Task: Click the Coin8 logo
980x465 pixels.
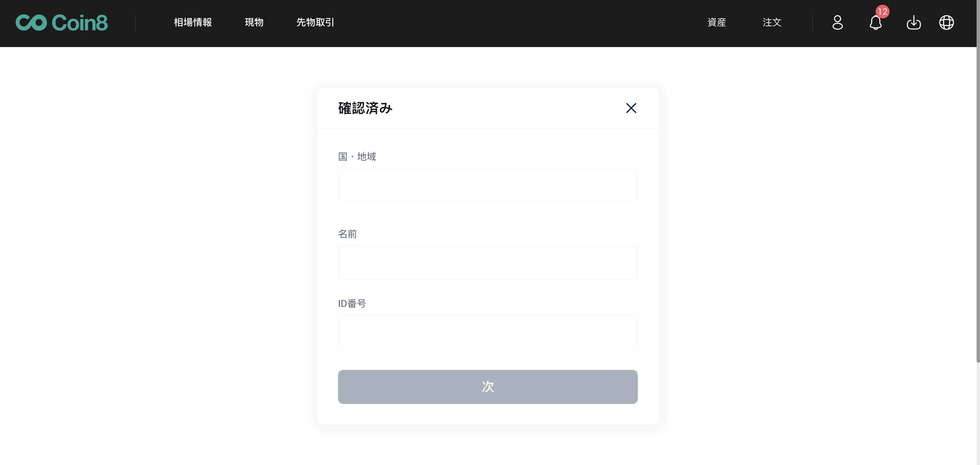Action: pos(62,22)
